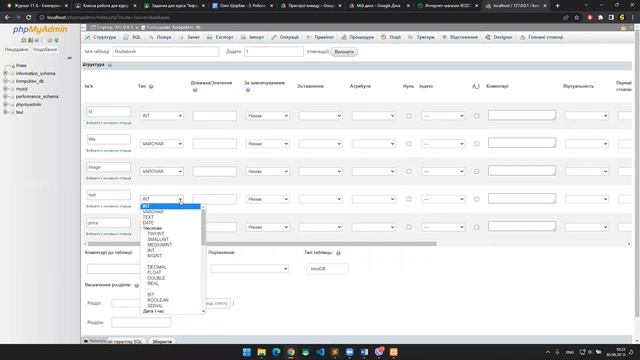The width and height of the screenshot is (640, 360).
Task: Click help icon next to Тип таблиць
Action: [x=338, y=253]
